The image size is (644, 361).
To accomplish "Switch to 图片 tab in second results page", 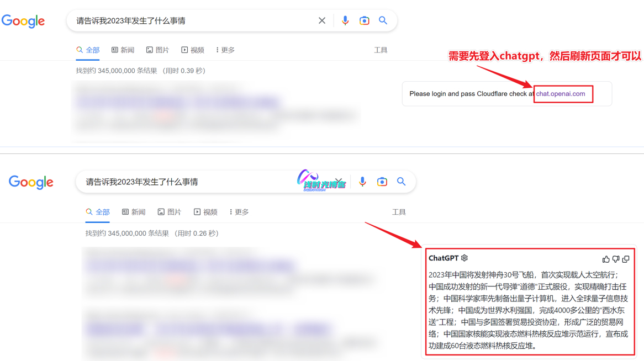I will (170, 212).
